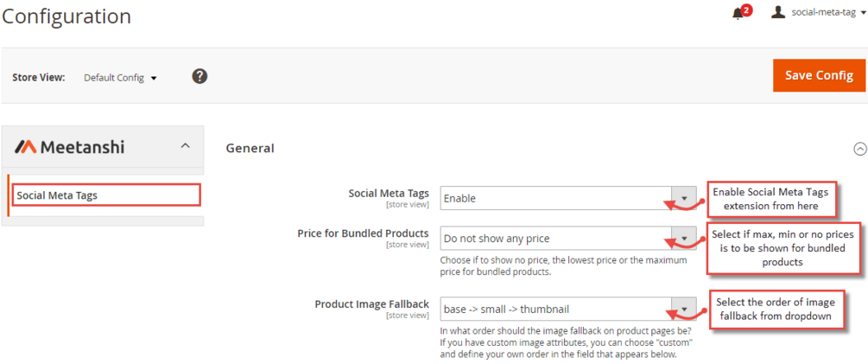Click the red notification count badge
Viewport: 868px width, 364px height.
(746, 10)
